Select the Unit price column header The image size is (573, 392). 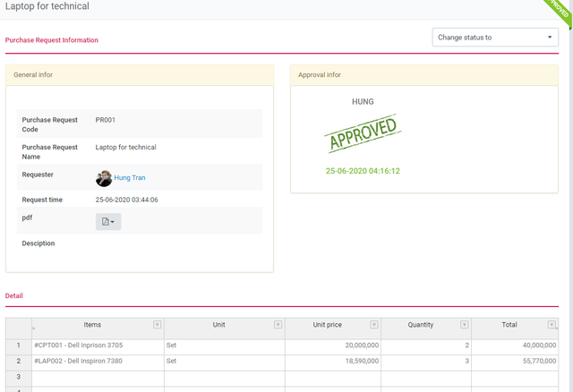333,328
